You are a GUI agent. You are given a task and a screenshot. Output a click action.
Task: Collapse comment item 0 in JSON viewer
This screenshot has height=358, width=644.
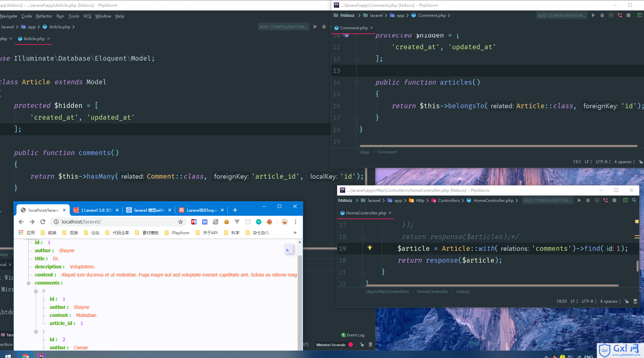click(36, 291)
